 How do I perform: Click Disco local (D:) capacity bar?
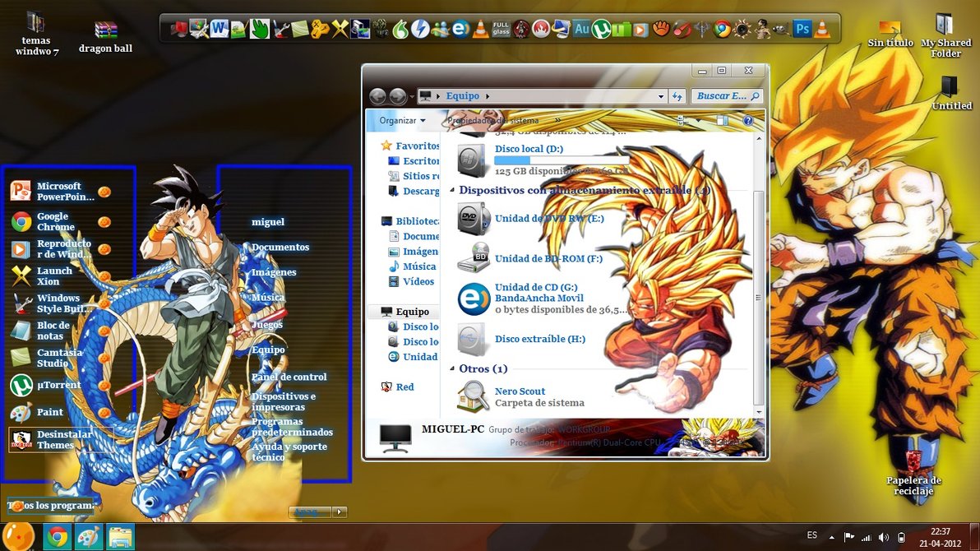coord(562,160)
